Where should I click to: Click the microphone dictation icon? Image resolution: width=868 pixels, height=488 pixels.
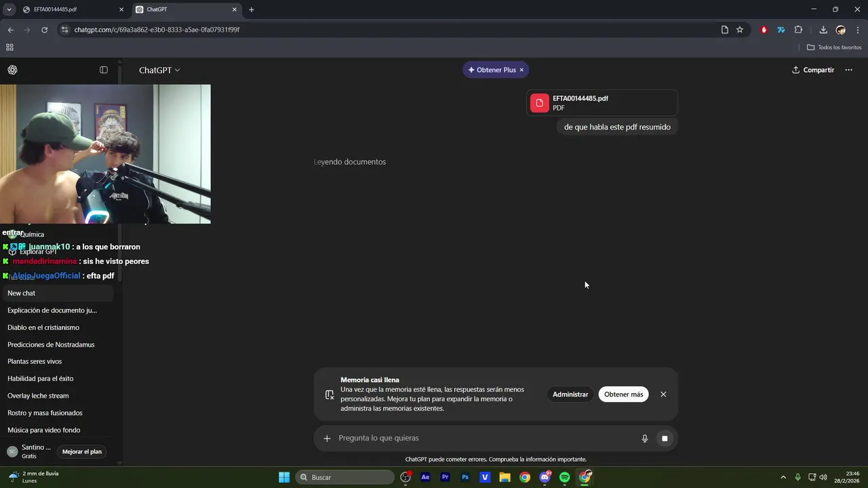645,439
